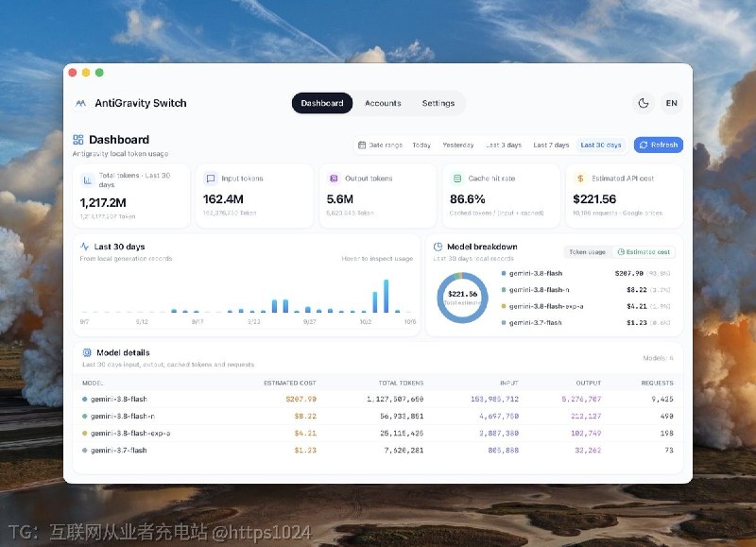Click the Estimated API cost dollar icon
The width and height of the screenshot is (756, 547).
coord(580,179)
